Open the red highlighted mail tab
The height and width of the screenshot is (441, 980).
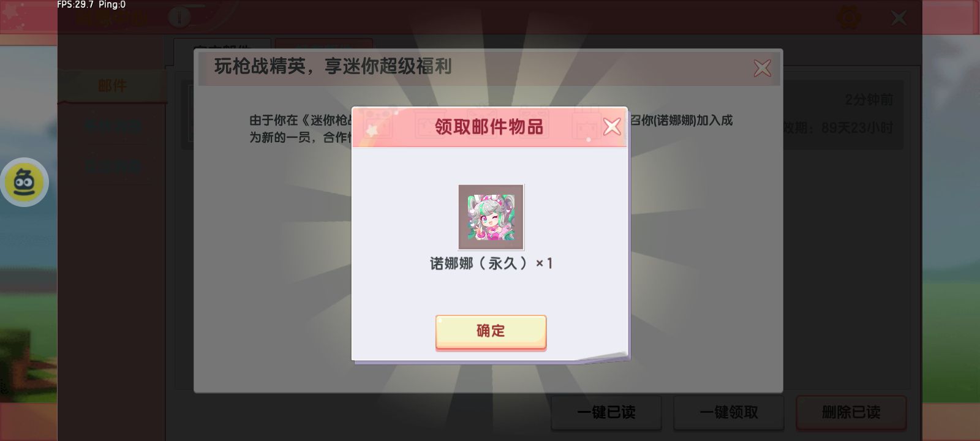324,48
